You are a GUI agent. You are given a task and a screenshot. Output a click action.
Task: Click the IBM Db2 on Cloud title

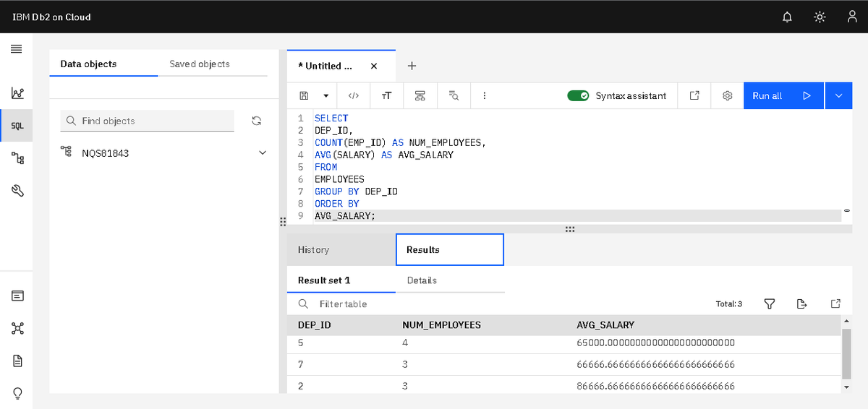(x=52, y=17)
